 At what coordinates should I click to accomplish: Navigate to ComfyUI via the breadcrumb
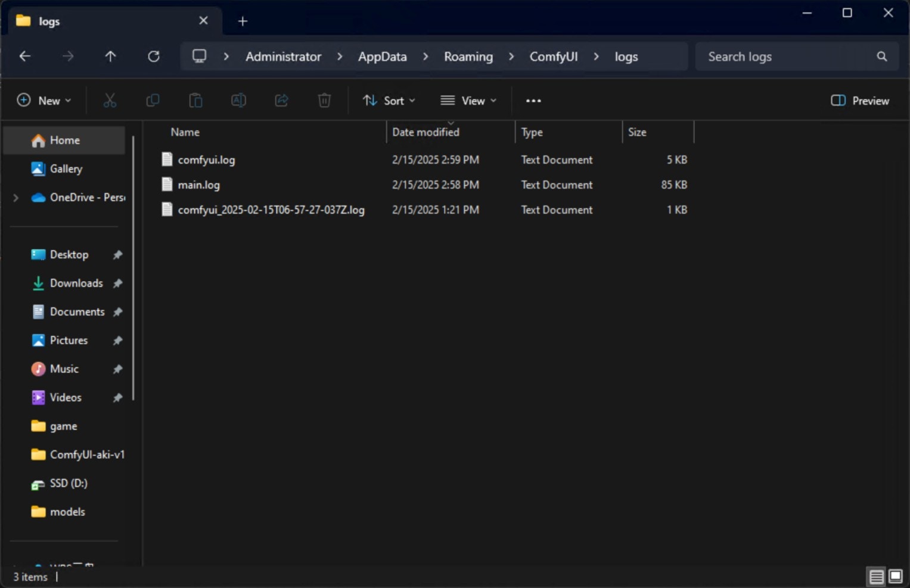[x=553, y=56]
